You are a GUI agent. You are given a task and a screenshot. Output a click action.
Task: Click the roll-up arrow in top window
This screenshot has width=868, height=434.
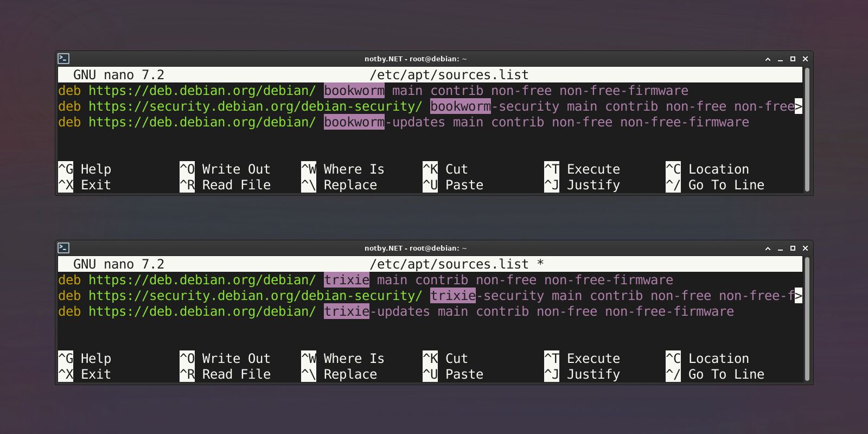click(x=768, y=59)
